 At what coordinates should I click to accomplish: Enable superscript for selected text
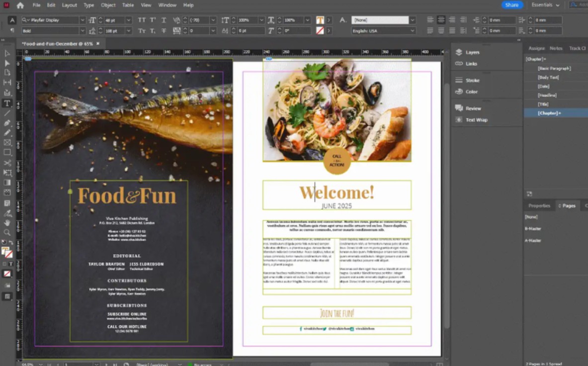click(x=153, y=19)
